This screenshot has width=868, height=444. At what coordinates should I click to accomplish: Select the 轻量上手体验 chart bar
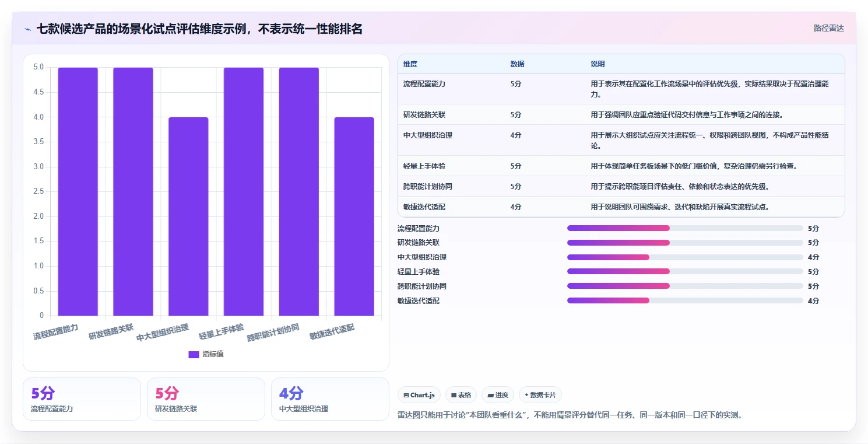[x=244, y=191]
